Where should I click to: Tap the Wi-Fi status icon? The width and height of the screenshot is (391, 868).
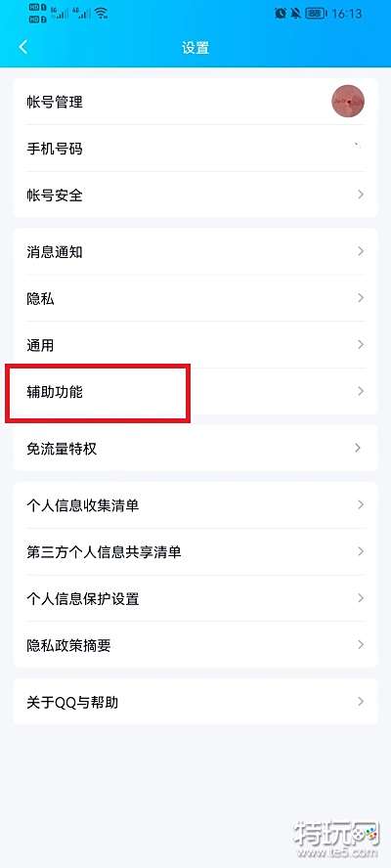(101, 15)
